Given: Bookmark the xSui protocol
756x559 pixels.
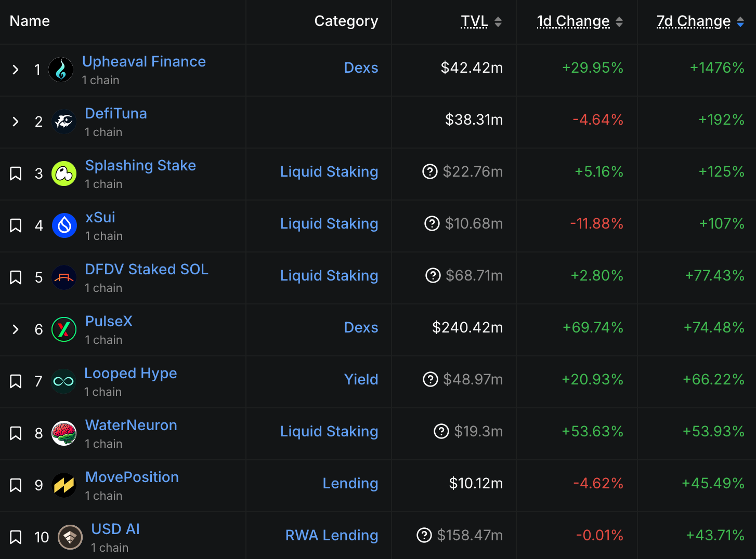Looking at the screenshot, I should click(16, 225).
